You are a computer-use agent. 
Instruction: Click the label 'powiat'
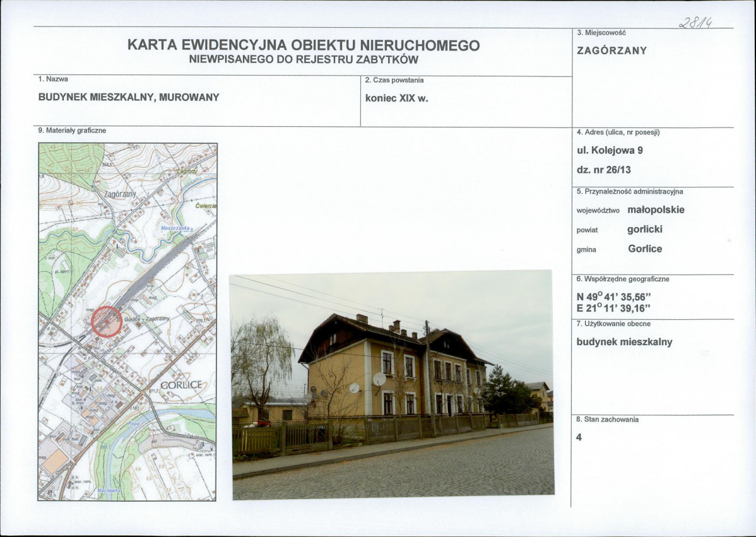coord(587,230)
